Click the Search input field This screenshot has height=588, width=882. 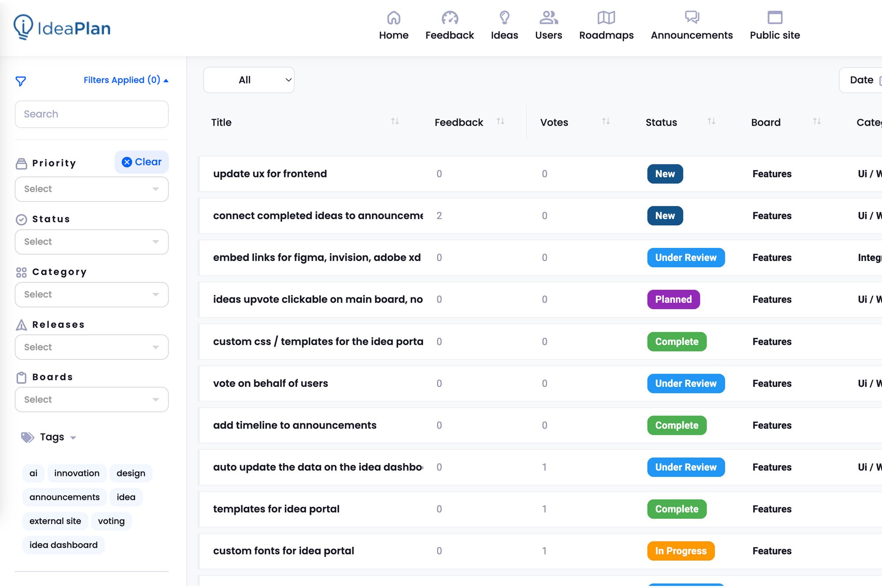coord(91,114)
